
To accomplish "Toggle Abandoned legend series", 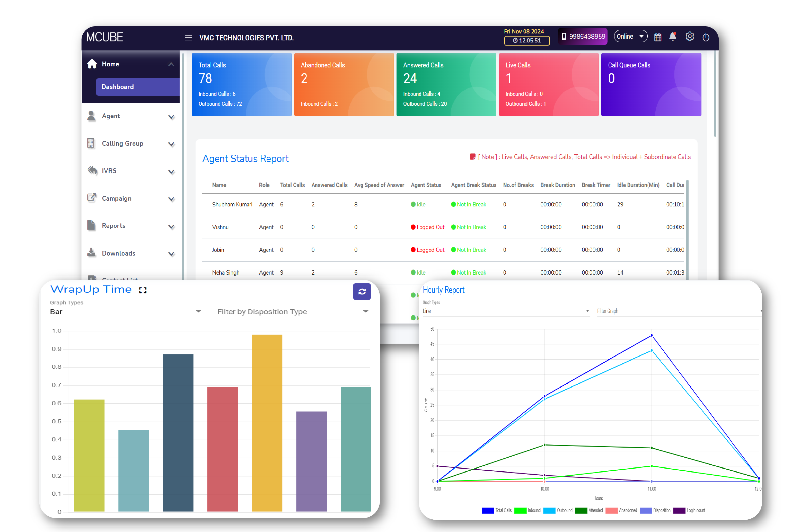I will [x=621, y=510].
